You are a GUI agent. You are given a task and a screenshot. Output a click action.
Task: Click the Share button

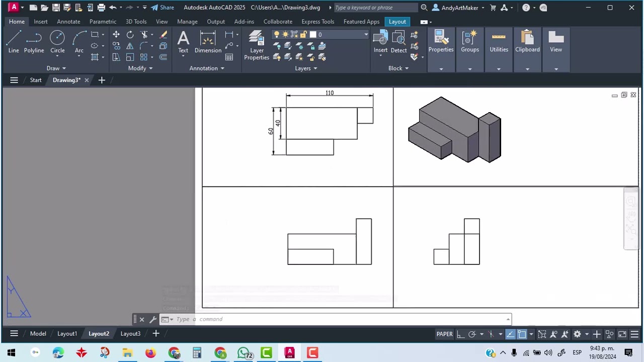pos(163,8)
